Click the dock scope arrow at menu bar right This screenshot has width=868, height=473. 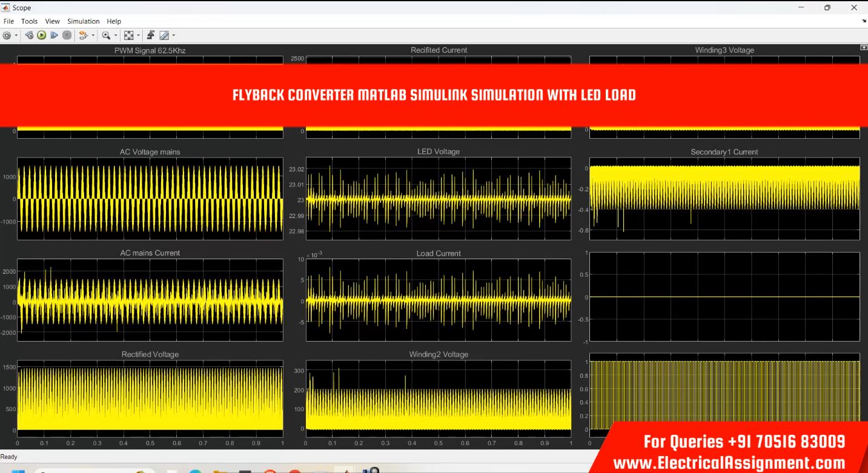pyautogui.click(x=864, y=21)
